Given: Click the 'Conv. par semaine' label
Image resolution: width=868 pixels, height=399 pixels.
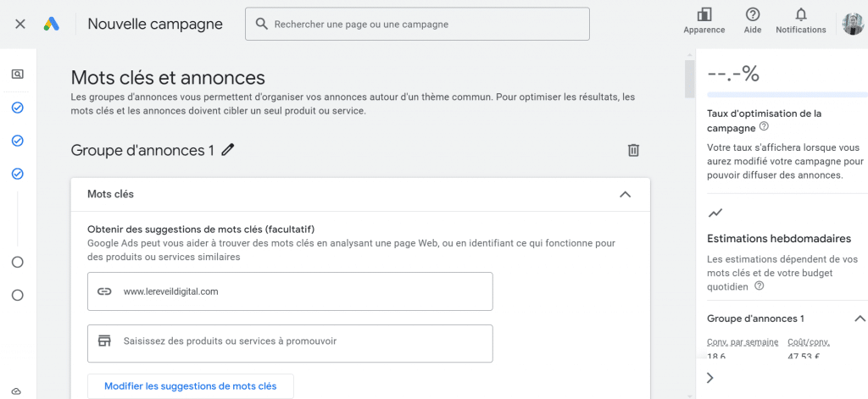Looking at the screenshot, I should (743, 341).
